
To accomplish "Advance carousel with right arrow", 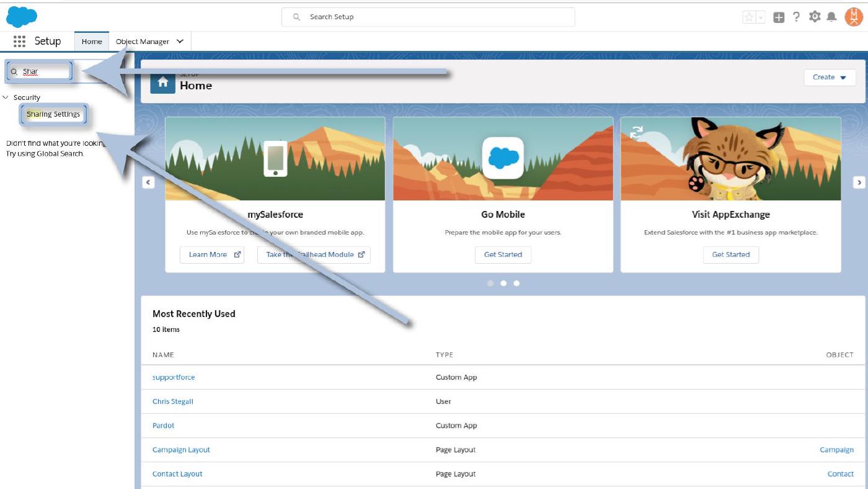I will 859,182.
